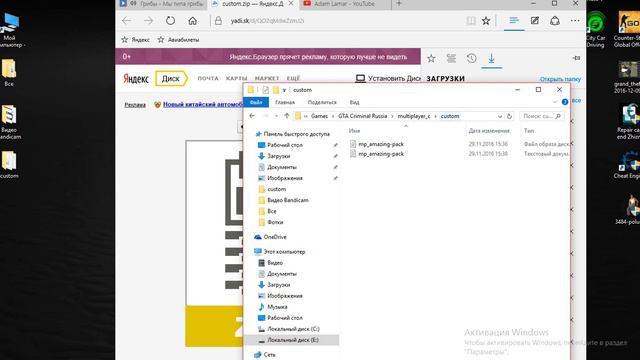The image size is (640, 360).
Task: Show favorites star tab in Hub
Action: pyautogui.click(x=431, y=58)
